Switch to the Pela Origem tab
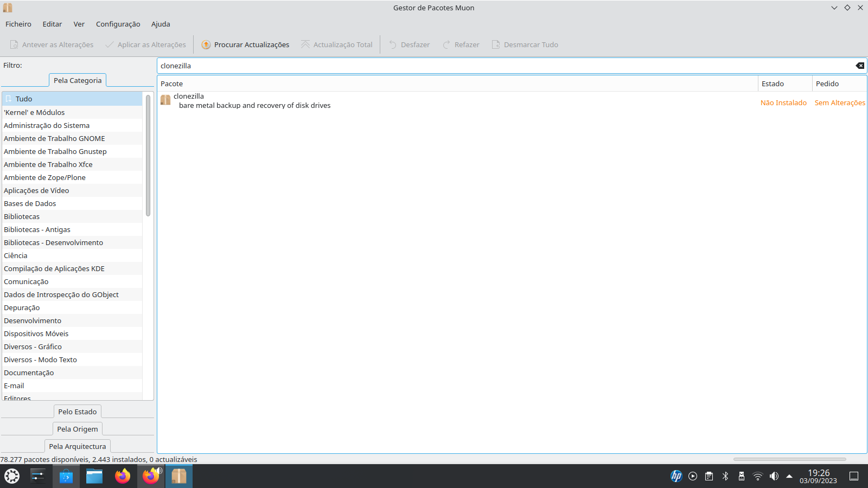The height and width of the screenshot is (488, 868). click(x=78, y=429)
